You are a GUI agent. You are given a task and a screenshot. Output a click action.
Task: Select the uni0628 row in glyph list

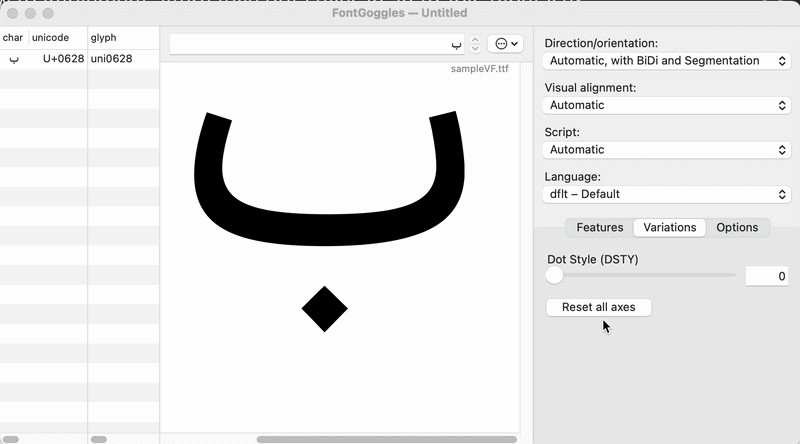pyautogui.click(x=80, y=59)
